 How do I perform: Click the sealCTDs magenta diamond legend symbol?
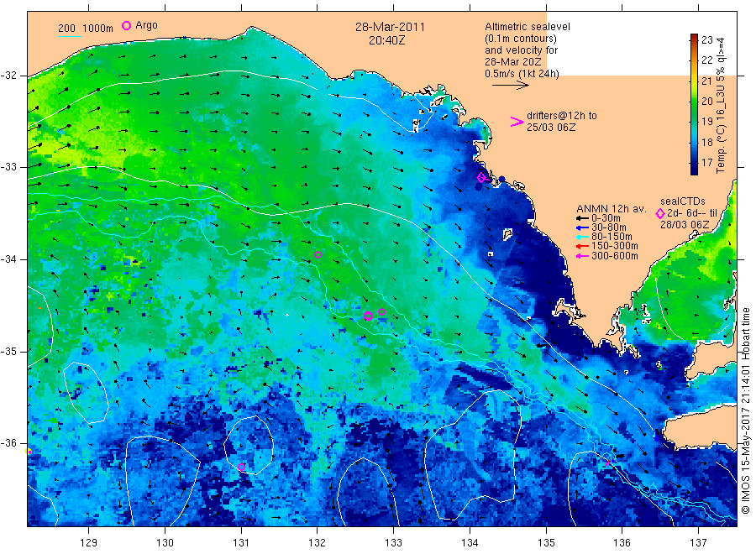point(660,213)
